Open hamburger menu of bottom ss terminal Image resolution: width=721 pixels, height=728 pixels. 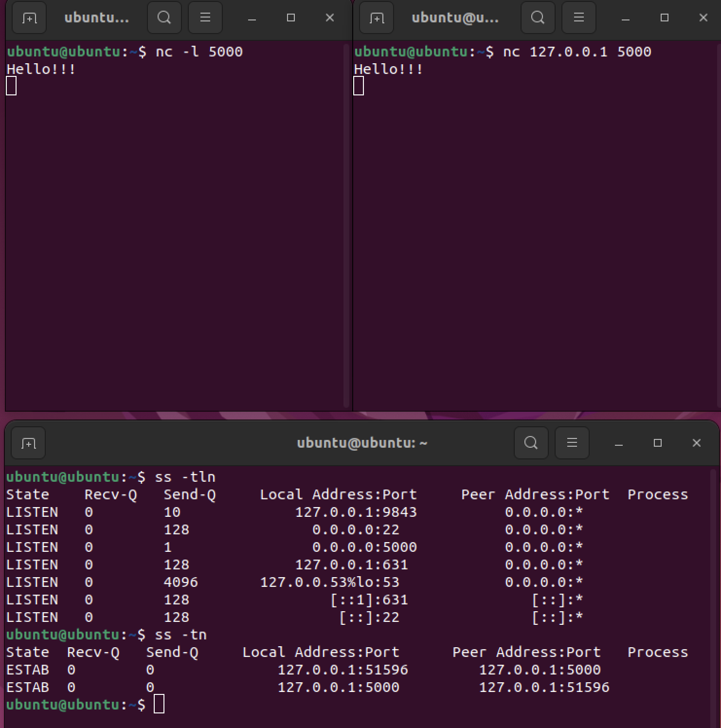pyautogui.click(x=572, y=443)
